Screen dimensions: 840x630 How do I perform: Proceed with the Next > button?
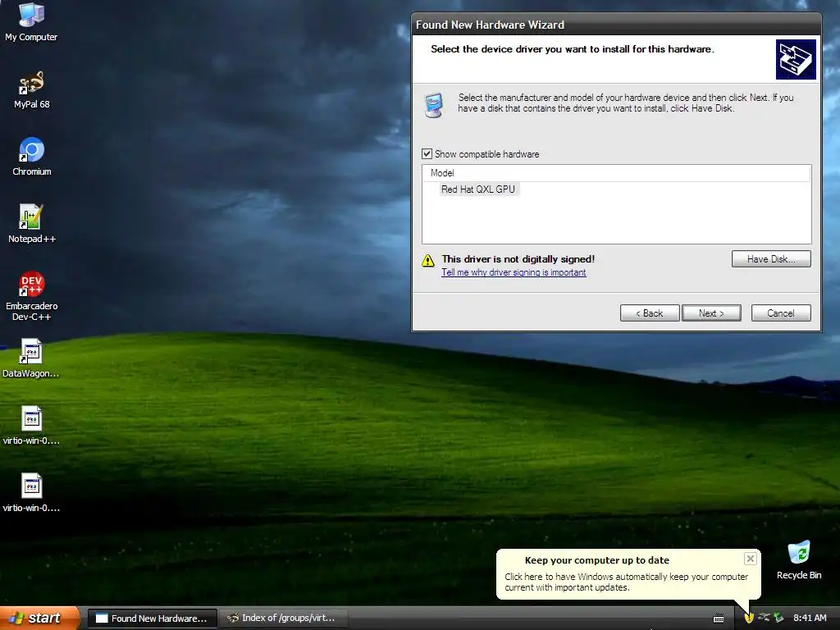coord(711,313)
